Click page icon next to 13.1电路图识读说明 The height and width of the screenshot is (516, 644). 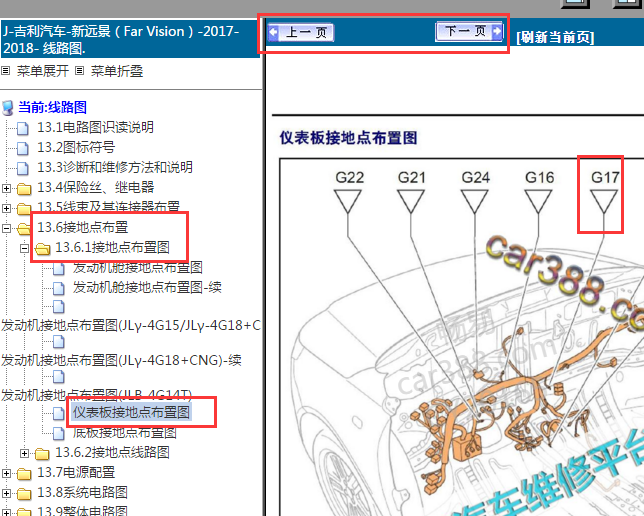tap(23, 128)
